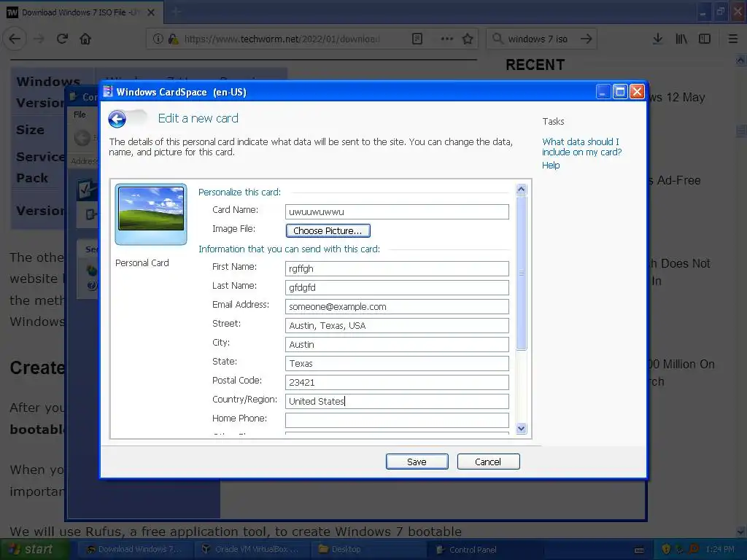This screenshot has width=747, height=560.
Task: Switch to Download Windows 7 taskbar item
Action: click(x=134, y=550)
